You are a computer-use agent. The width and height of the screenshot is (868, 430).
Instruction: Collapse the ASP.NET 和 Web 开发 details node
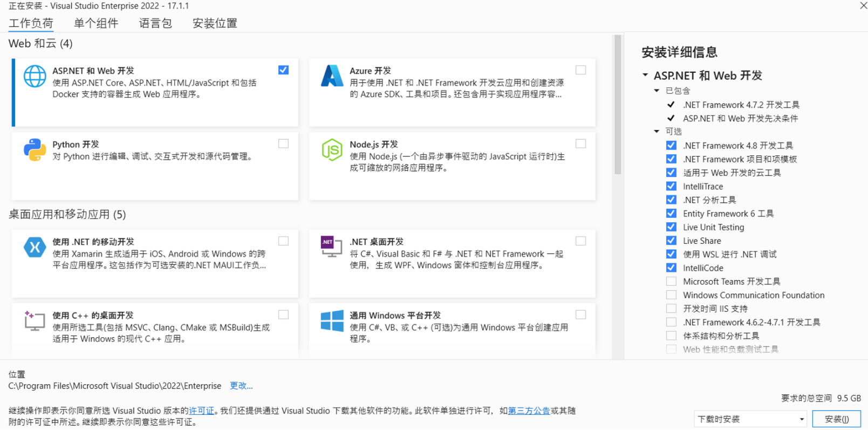coord(645,75)
